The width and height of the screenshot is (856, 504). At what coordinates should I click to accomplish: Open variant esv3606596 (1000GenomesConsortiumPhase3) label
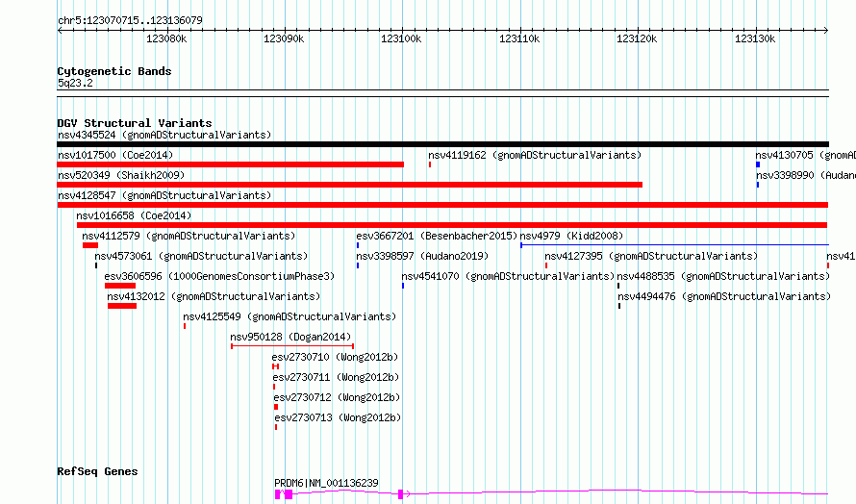coord(219,276)
